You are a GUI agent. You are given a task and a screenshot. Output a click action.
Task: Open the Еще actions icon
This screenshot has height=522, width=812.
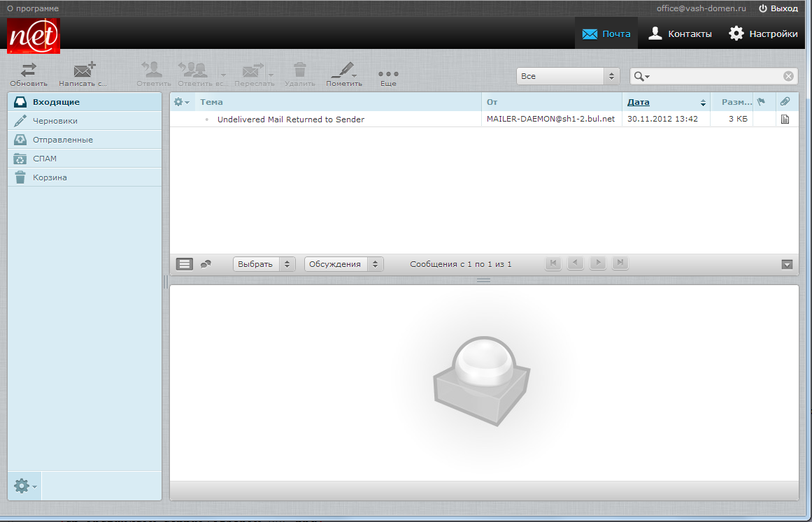387,74
